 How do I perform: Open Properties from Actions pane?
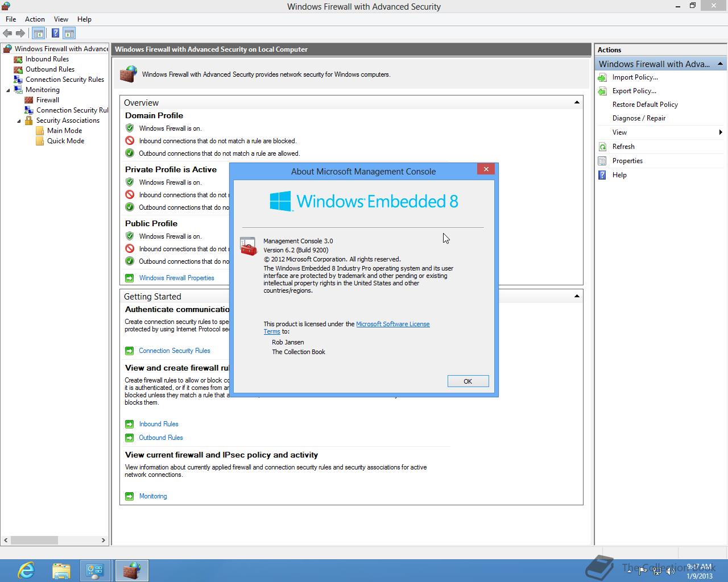click(627, 161)
